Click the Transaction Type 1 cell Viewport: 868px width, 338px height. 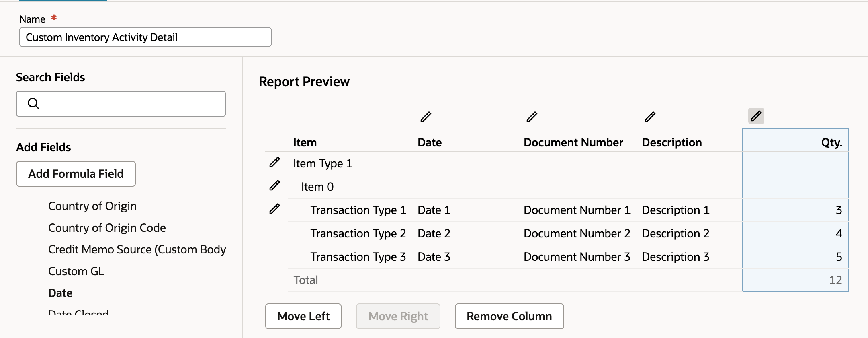click(358, 210)
